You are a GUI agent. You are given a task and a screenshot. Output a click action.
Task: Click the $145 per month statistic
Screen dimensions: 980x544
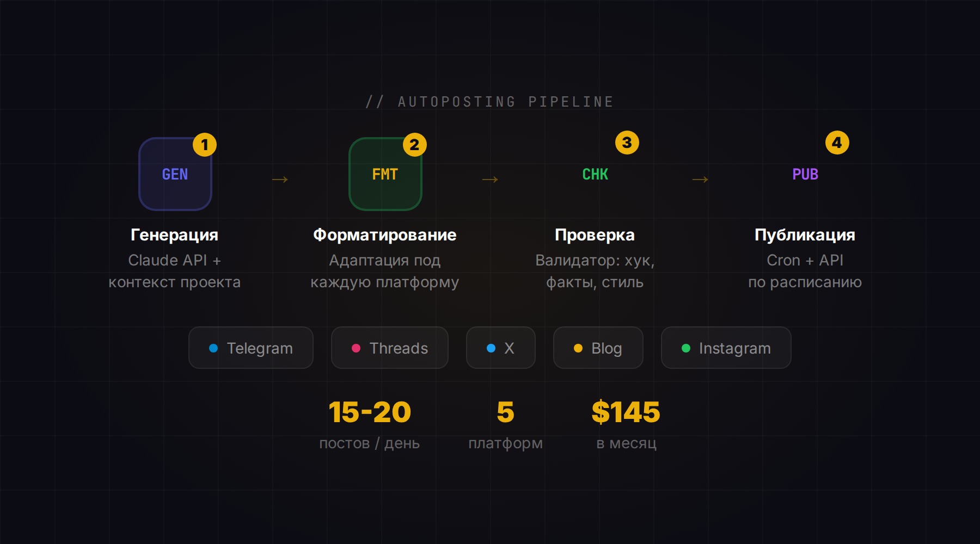tap(626, 412)
